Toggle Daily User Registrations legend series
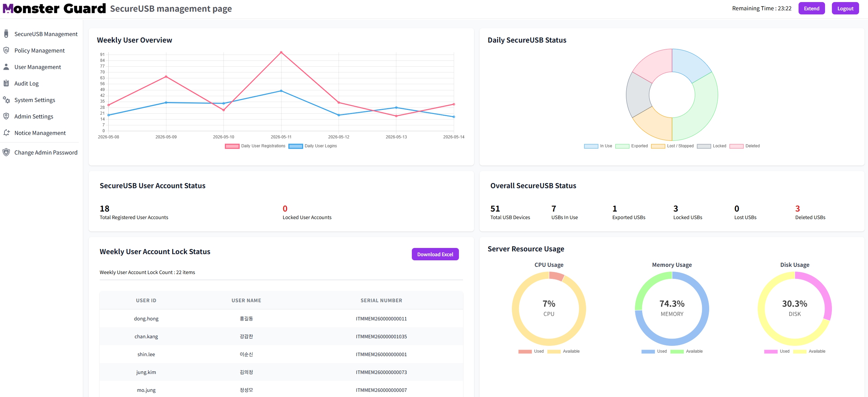Viewport: 868px width, 397px height. pyautogui.click(x=255, y=146)
